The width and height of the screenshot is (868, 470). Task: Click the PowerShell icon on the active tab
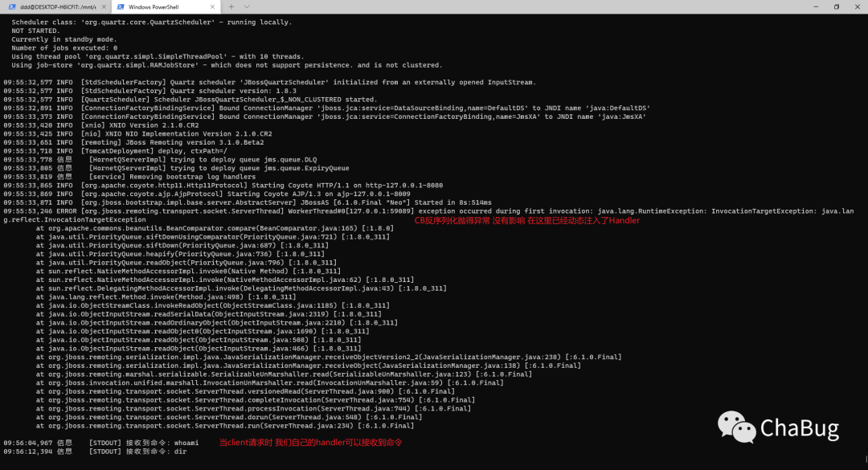(x=121, y=6)
